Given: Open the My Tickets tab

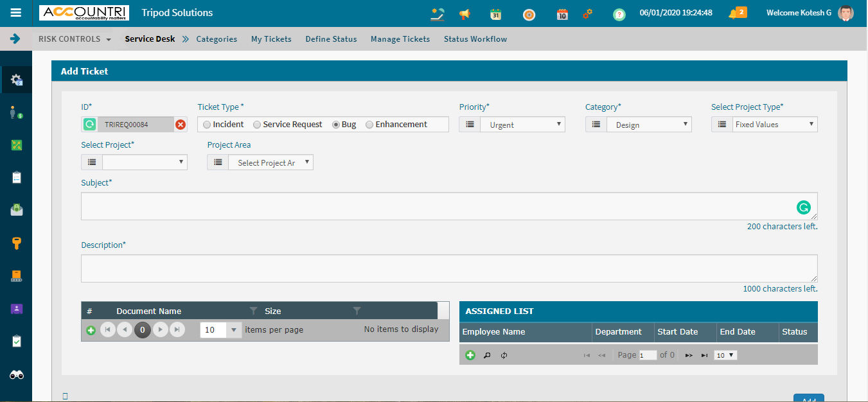Looking at the screenshot, I should tap(271, 39).
